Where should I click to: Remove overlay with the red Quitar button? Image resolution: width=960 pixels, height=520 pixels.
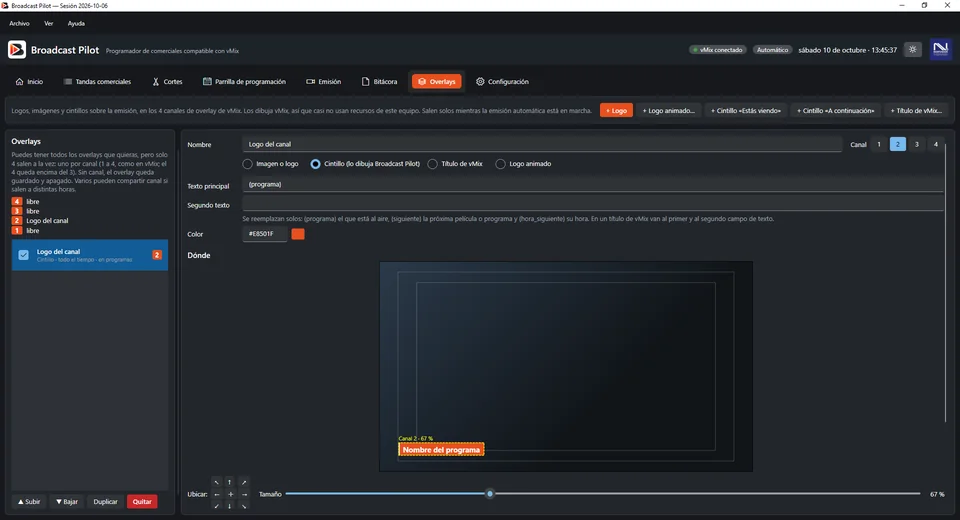(142, 502)
